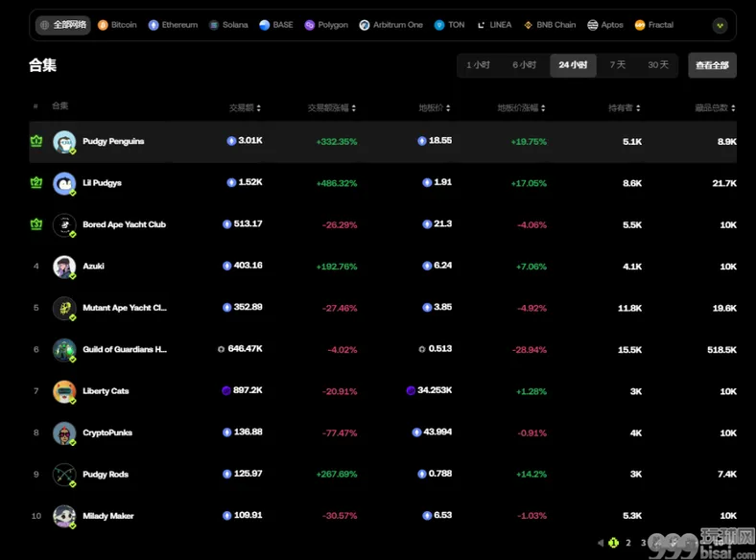This screenshot has width=756, height=560.
Task: Filter by TON network
Action: tap(449, 25)
